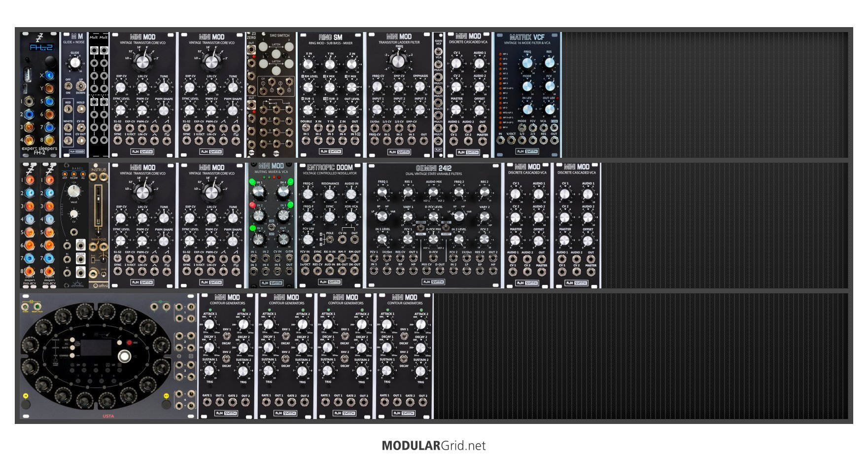Click the TRANSISTOR LADDER FILTER subtitle
Image resolution: width=868 pixels, height=456 pixels.
pyautogui.click(x=399, y=42)
